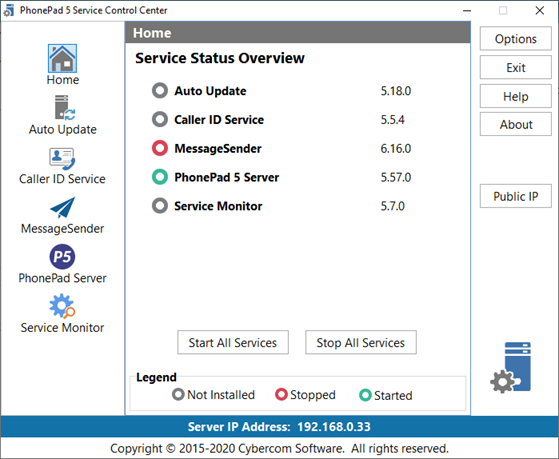Image resolution: width=559 pixels, height=459 pixels.
Task: Click the Auto Update gray status circle
Action: click(160, 91)
